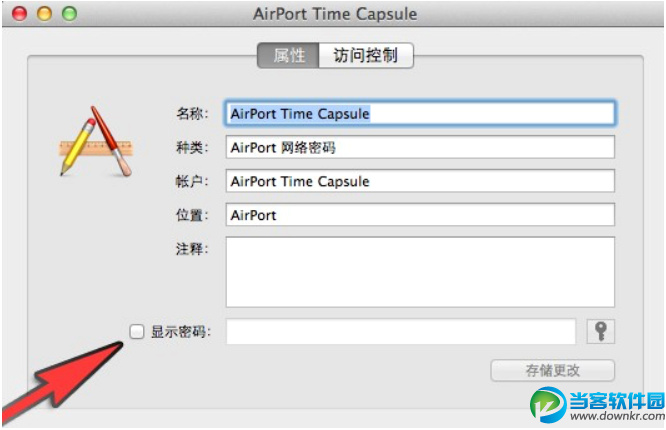Focus the 名称 field with AirPort Time Capsule

pos(420,114)
